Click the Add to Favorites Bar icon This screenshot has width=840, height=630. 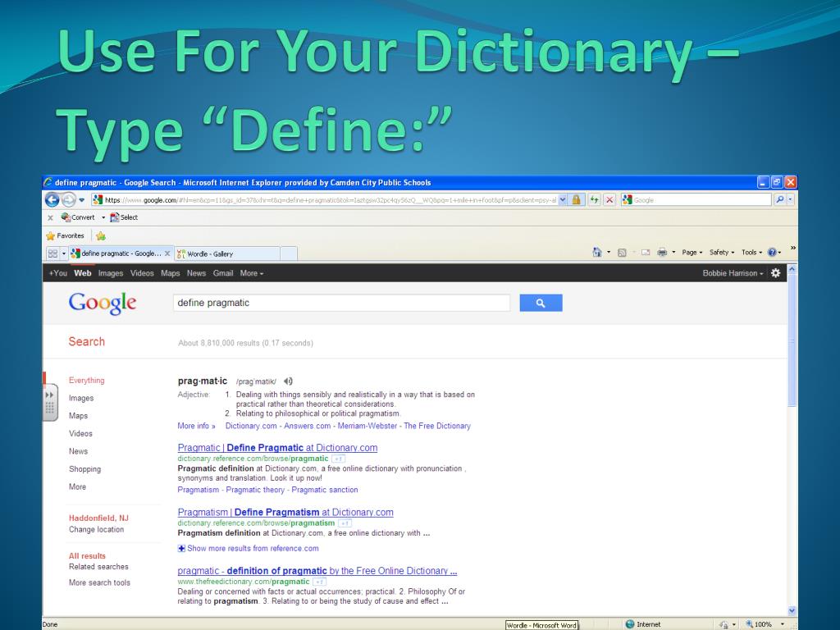(101, 235)
